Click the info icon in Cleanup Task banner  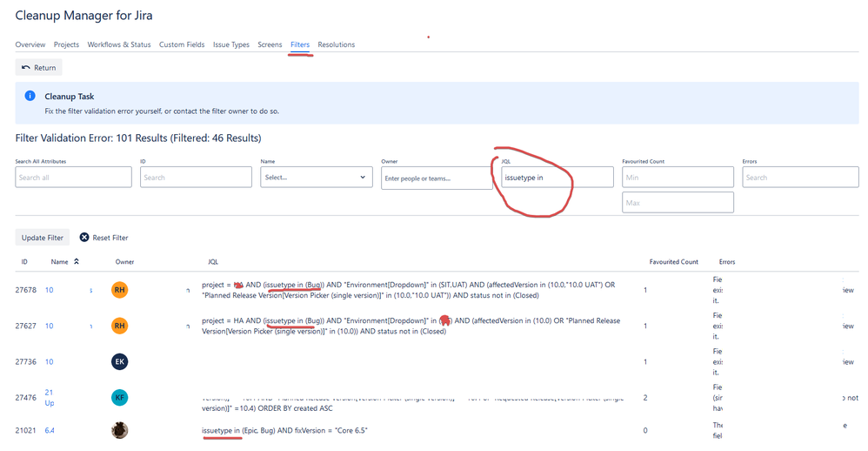tap(30, 96)
